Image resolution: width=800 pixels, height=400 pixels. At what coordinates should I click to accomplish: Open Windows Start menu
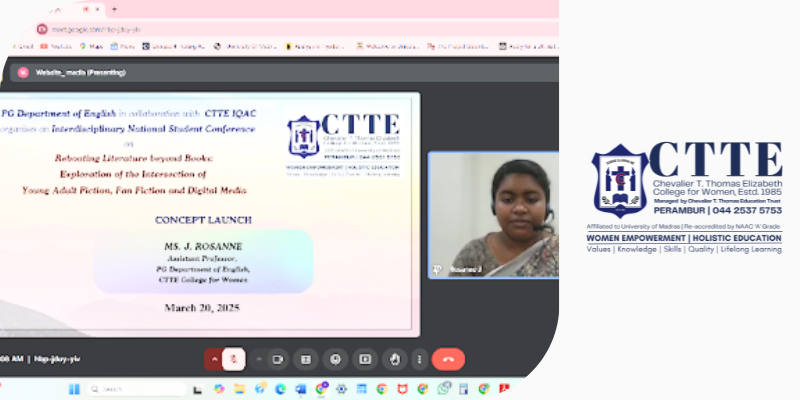click(74, 389)
